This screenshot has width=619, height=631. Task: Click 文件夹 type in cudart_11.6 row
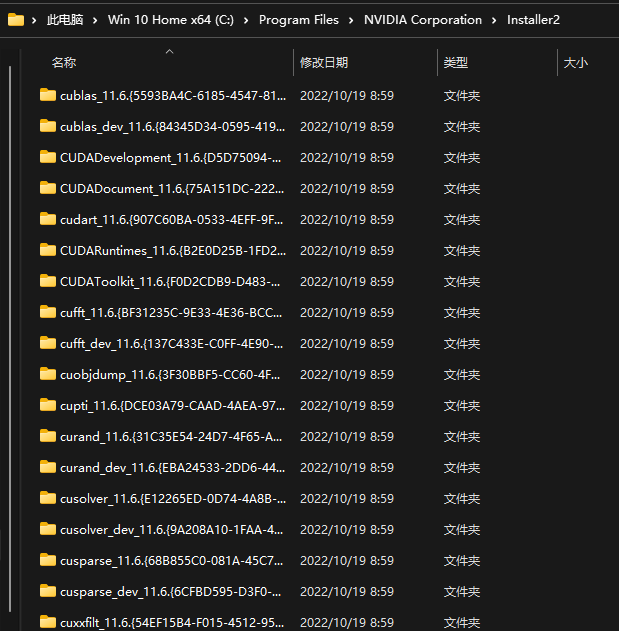[x=462, y=220]
